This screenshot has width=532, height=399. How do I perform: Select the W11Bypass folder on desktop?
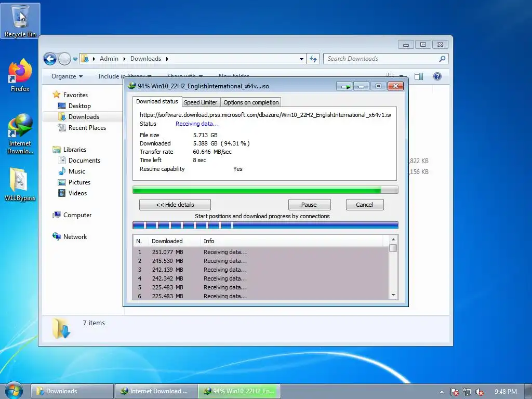pos(20,184)
